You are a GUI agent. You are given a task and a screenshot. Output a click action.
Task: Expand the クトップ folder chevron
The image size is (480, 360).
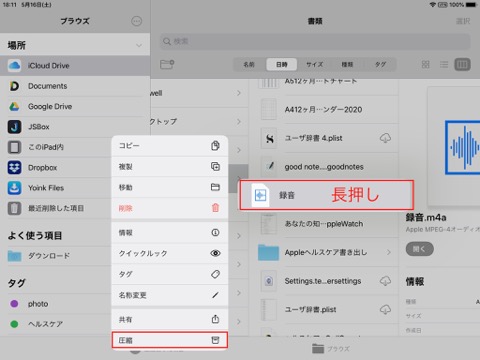[x=239, y=122]
